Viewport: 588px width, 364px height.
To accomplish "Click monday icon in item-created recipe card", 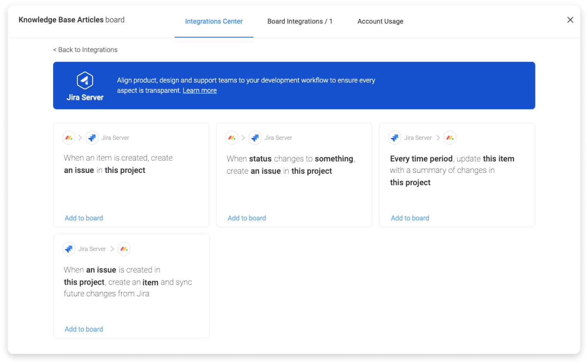I will 69,138.
